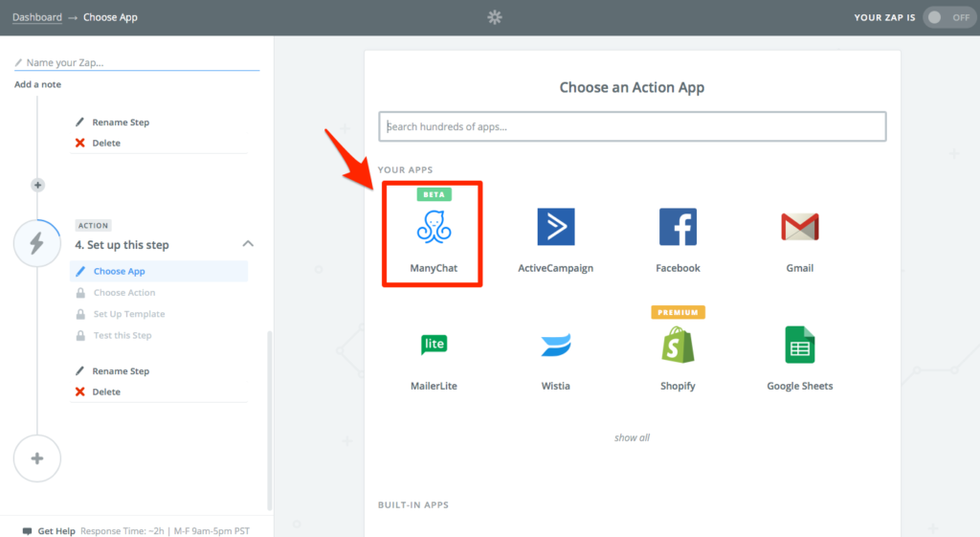Viewport: 980px width, 537px height.
Task: Pick the Wistia app icon
Action: (556, 345)
